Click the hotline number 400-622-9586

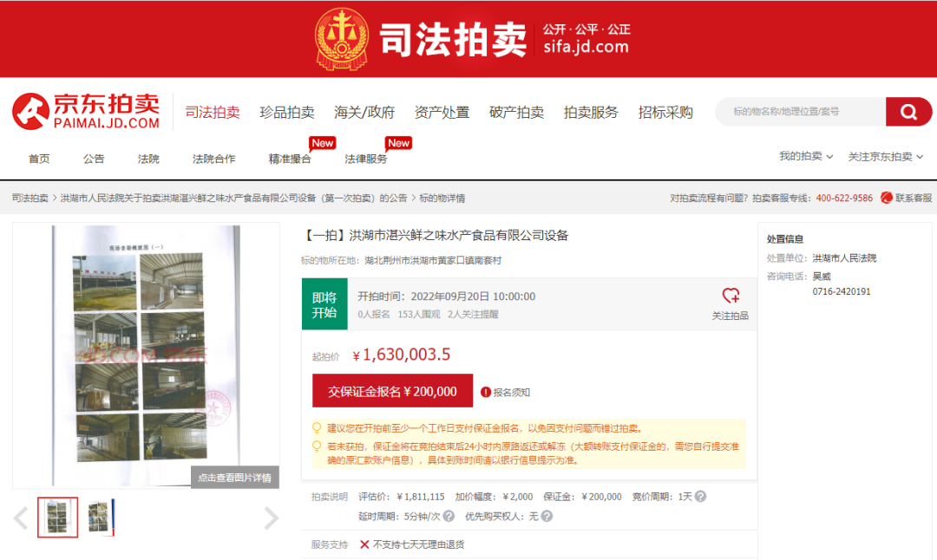(x=844, y=198)
